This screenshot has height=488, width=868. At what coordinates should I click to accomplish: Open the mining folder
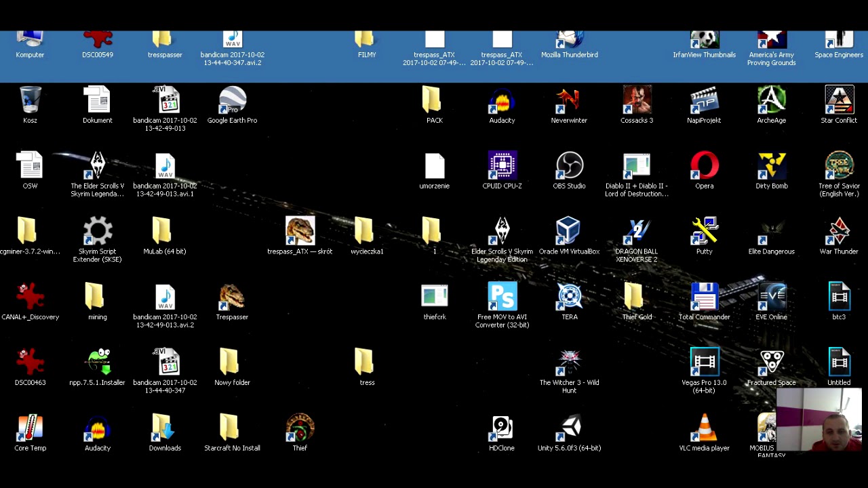[x=97, y=302]
